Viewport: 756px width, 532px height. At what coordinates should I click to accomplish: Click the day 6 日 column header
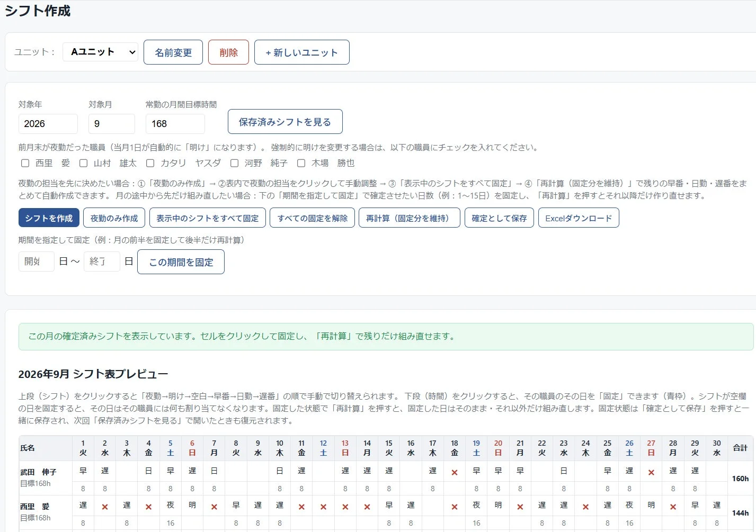point(192,448)
